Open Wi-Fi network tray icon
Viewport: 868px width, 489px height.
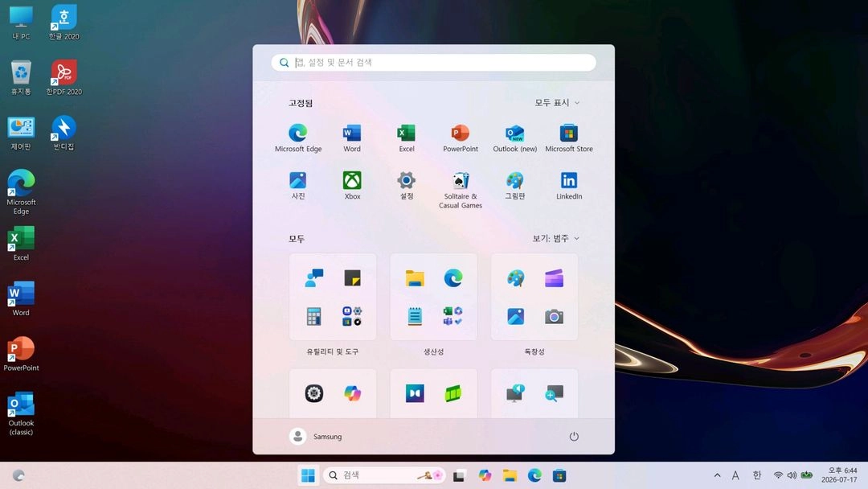[x=778, y=475]
